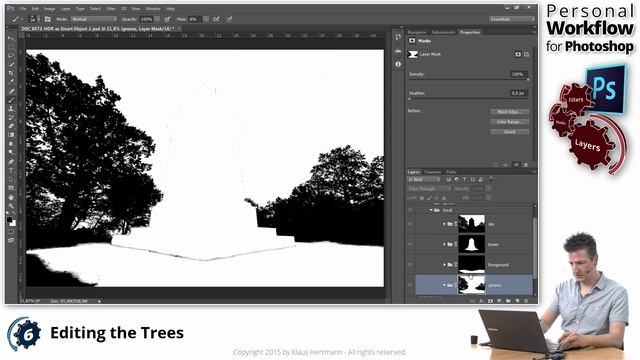Click the foreground/background color swatches
640x360 pixels.
pos(11,221)
